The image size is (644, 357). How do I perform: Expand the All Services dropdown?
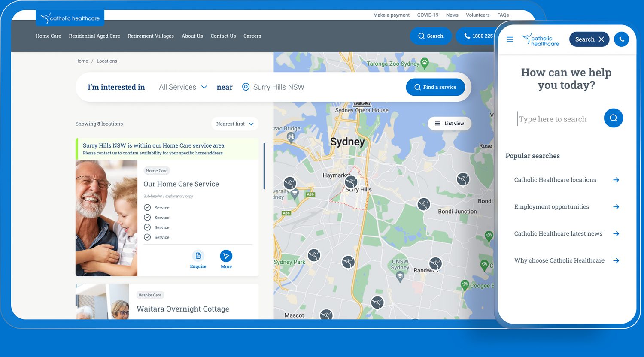pyautogui.click(x=183, y=87)
